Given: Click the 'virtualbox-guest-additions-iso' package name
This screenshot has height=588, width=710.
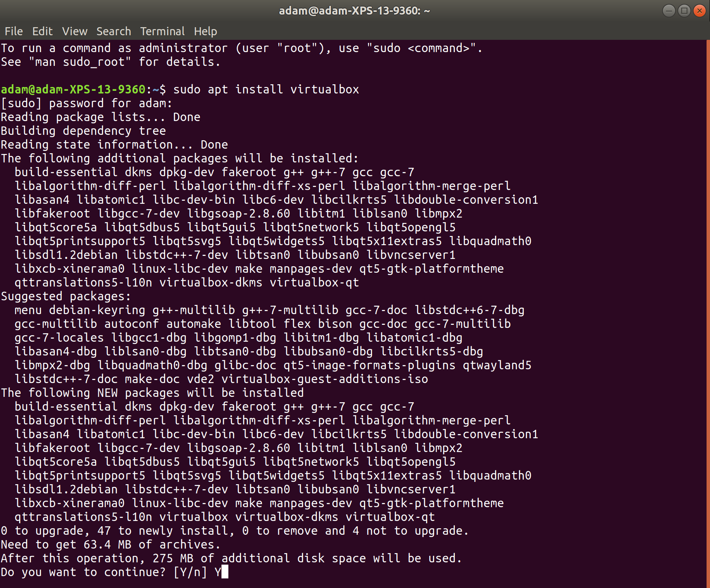Looking at the screenshot, I should [x=325, y=379].
